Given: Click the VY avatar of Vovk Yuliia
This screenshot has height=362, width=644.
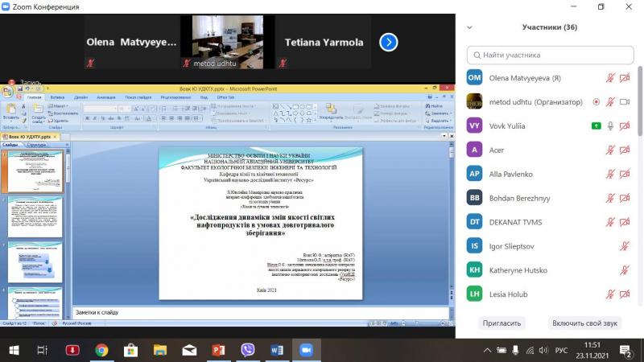Looking at the screenshot, I should (474, 126).
